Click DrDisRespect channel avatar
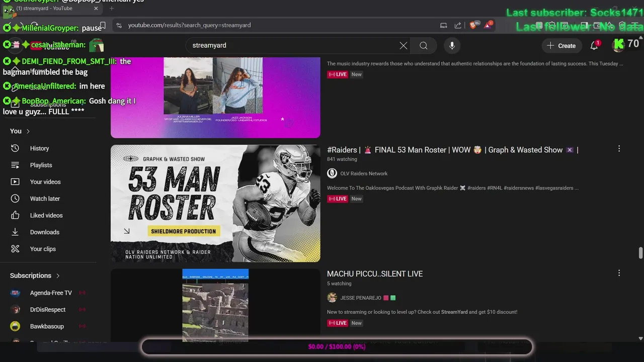This screenshot has width=644, height=362. (15, 310)
